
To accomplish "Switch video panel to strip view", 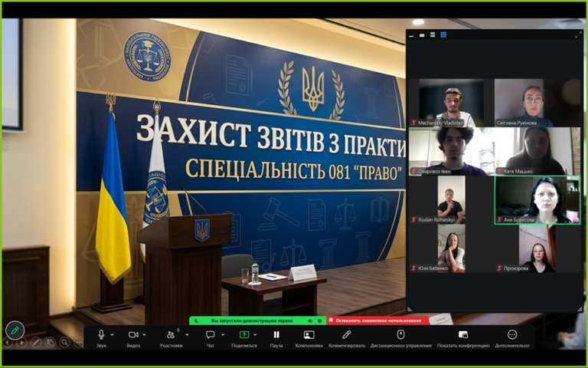I will pos(433,35).
